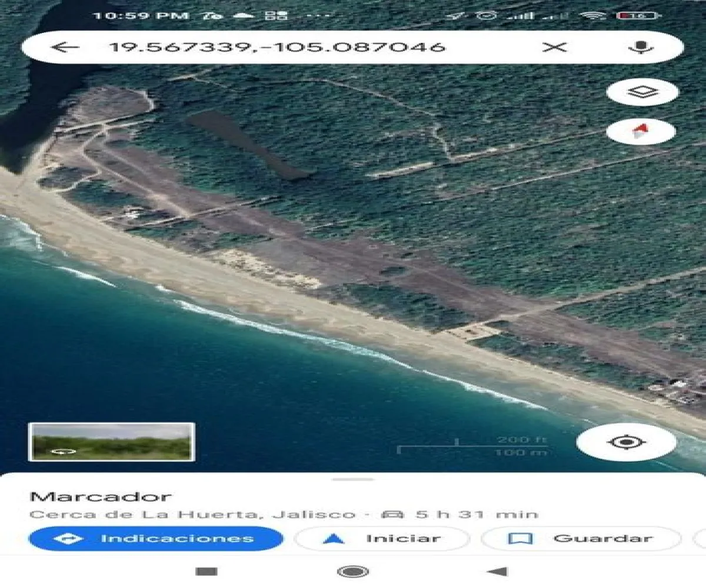This screenshot has height=588, width=706.
Task: Tap the Iniciar navigation button
Action: coord(381,538)
